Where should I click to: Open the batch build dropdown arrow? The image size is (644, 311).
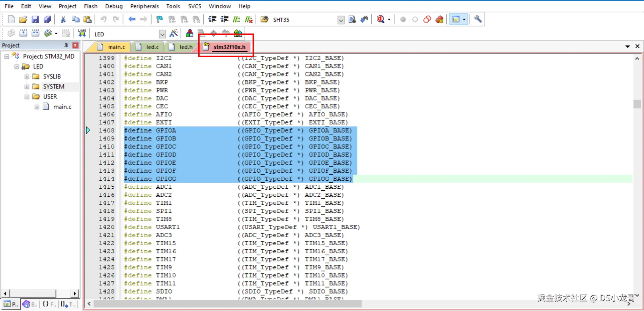[x=56, y=33]
